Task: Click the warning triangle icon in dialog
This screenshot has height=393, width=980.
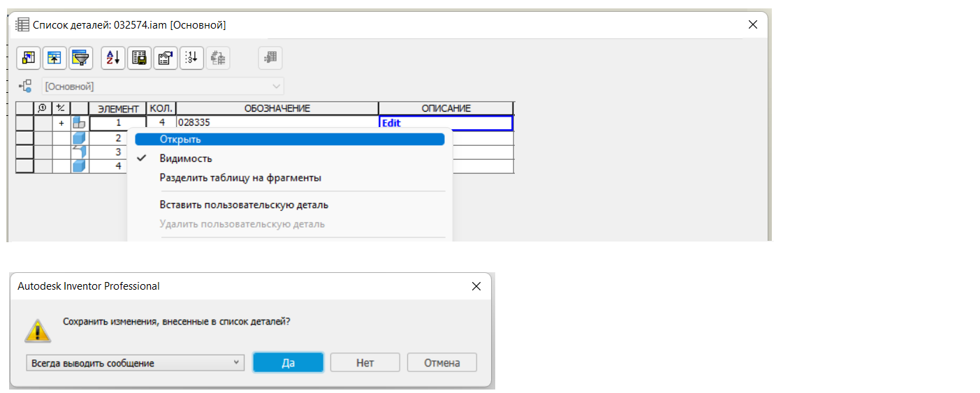Action: coord(38,331)
